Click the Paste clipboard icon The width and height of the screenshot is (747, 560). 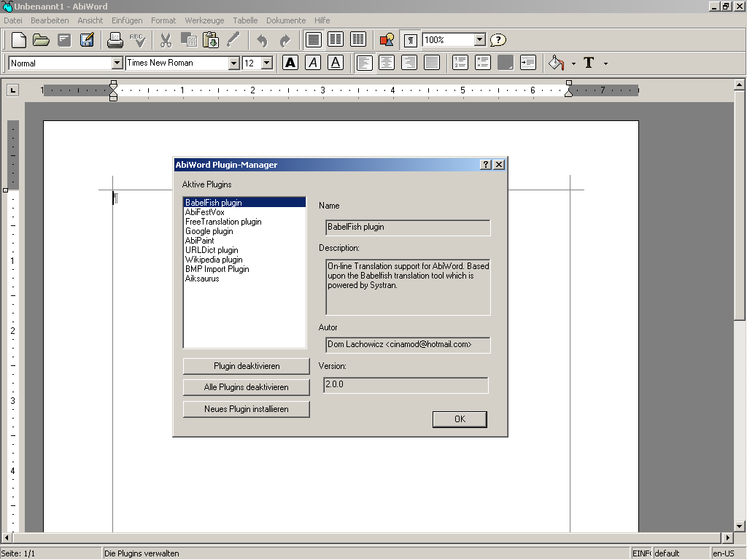tap(211, 40)
